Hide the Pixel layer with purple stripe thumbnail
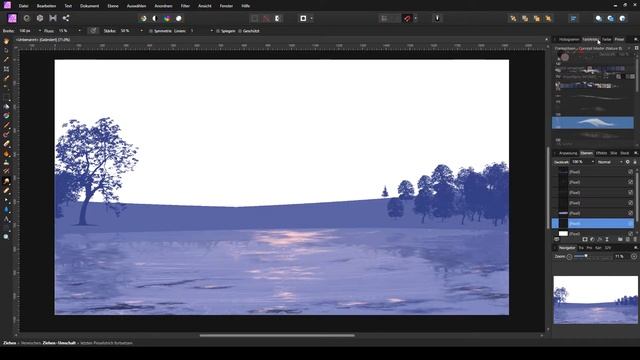This screenshot has height=360, width=640. [x=631, y=213]
